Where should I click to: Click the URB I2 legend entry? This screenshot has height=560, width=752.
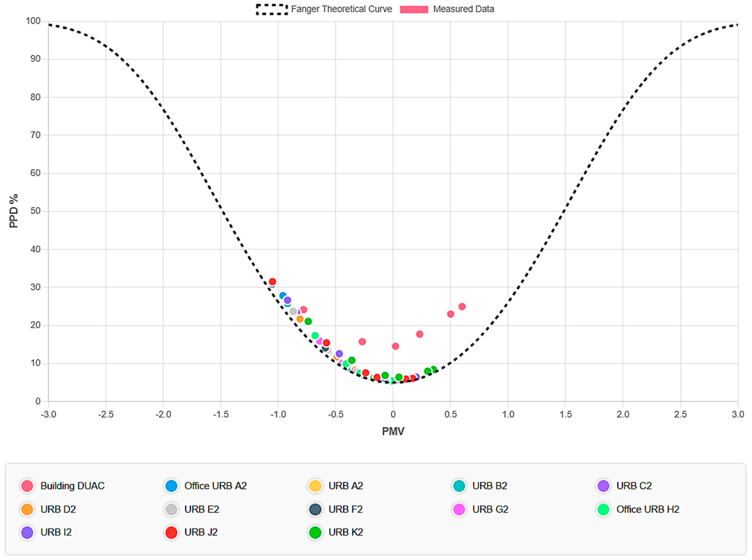[x=56, y=532]
